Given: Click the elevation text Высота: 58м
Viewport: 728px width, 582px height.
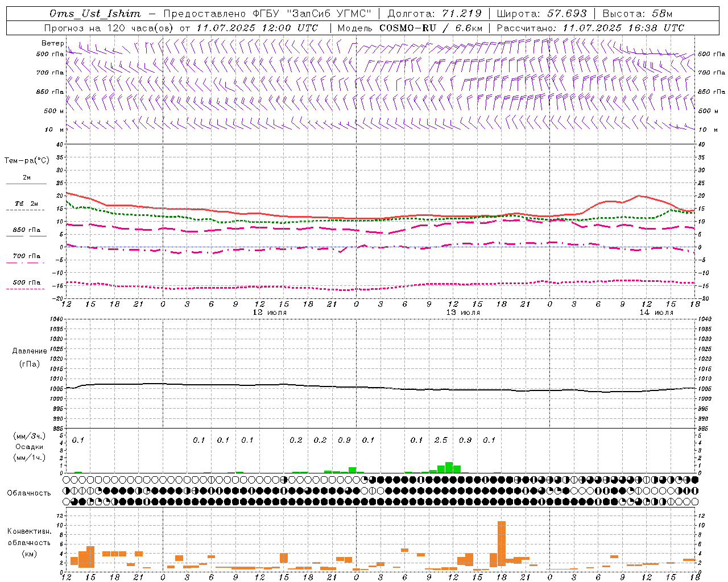Looking at the screenshot, I should pos(638,14).
